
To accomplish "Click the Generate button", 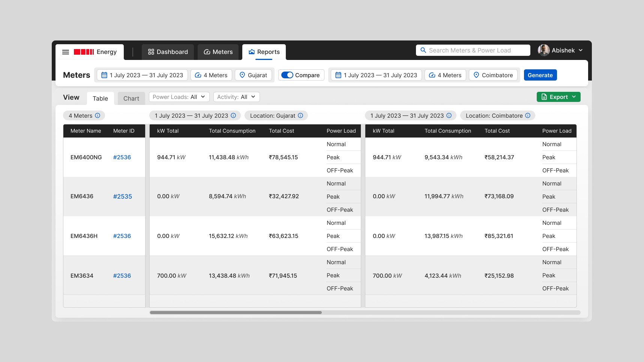I will click(540, 75).
